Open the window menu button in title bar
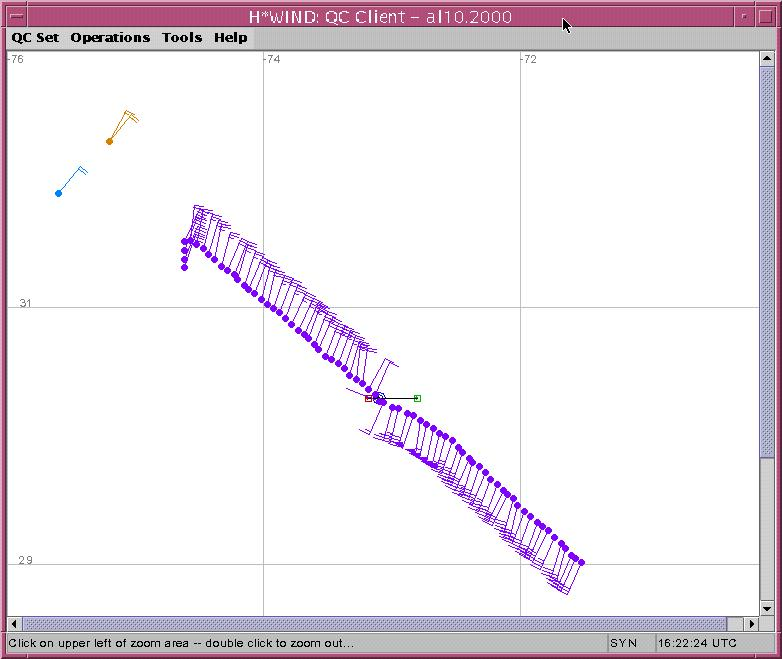This screenshot has height=659, width=782. point(15,16)
